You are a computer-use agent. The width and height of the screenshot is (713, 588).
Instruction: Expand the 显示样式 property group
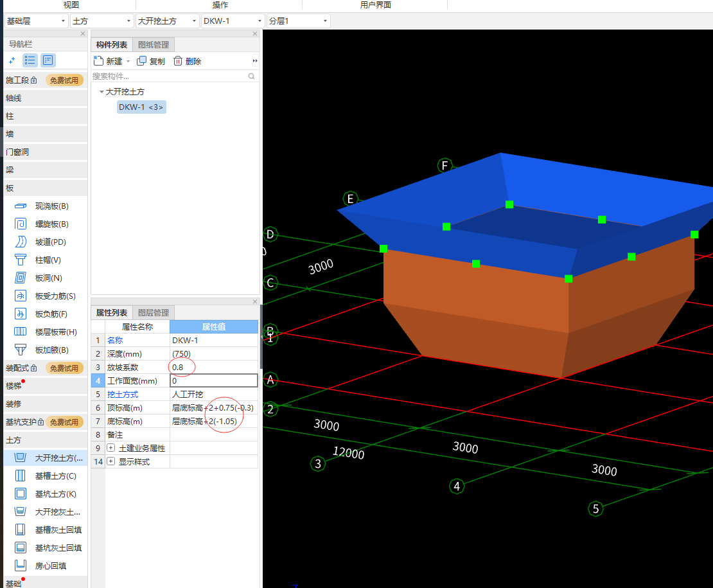point(111,461)
